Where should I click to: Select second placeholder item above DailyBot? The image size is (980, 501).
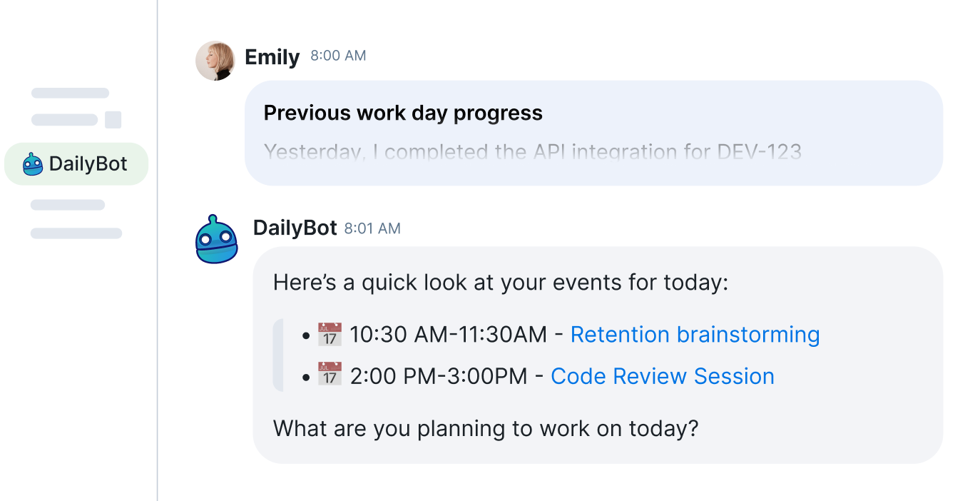coord(64,120)
